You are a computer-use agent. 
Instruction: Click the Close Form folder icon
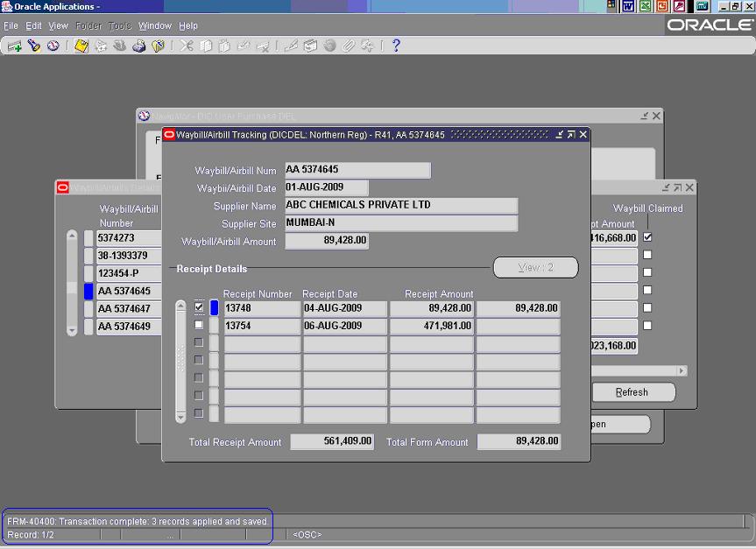click(x=159, y=46)
